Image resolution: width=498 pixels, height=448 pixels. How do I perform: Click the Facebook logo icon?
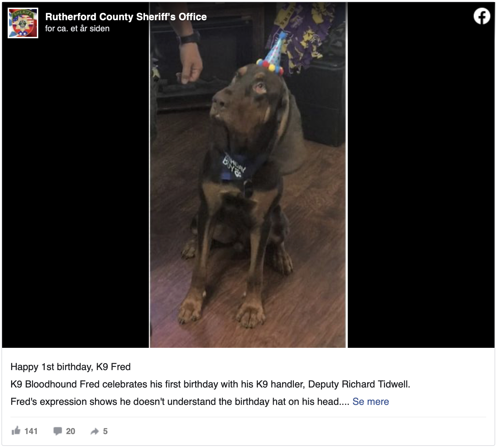coord(482,16)
